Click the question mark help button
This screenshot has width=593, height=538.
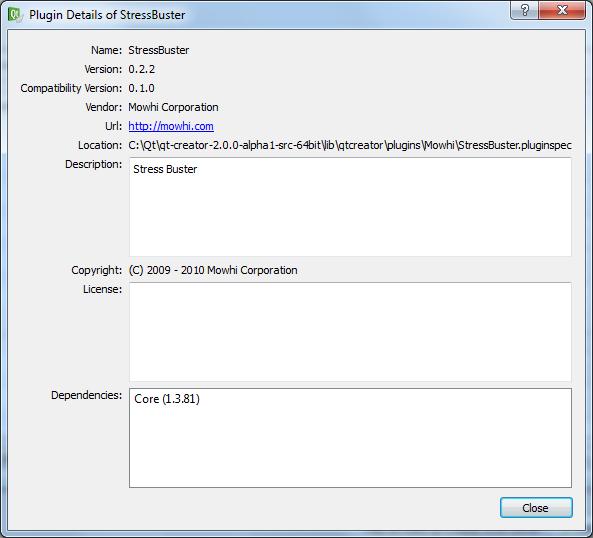click(x=525, y=10)
